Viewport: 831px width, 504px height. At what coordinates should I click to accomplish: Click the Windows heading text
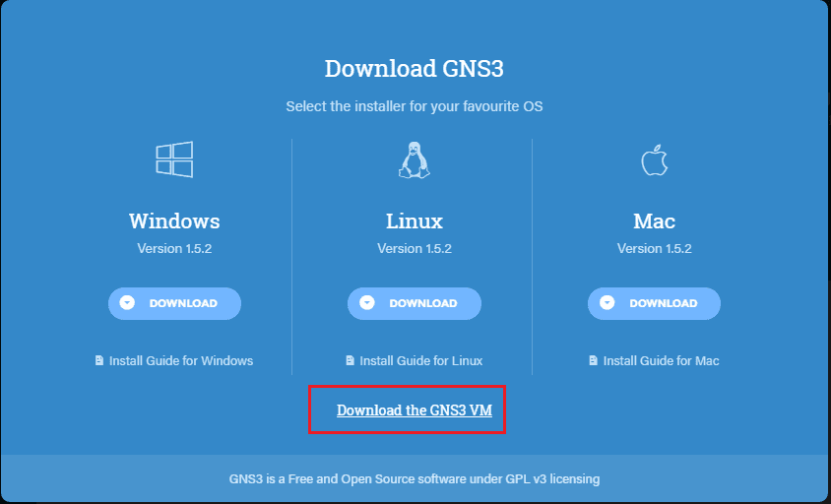click(x=174, y=220)
